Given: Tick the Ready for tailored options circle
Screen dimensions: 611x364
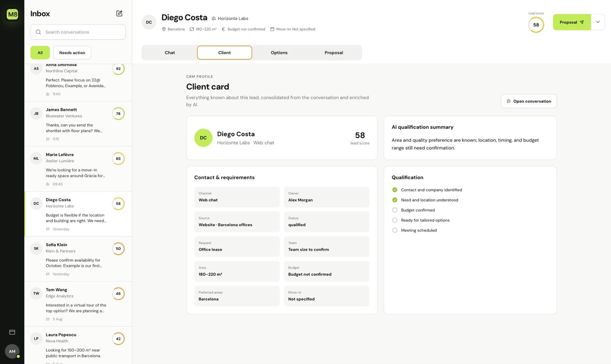Looking at the screenshot, I should tap(395, 220).
